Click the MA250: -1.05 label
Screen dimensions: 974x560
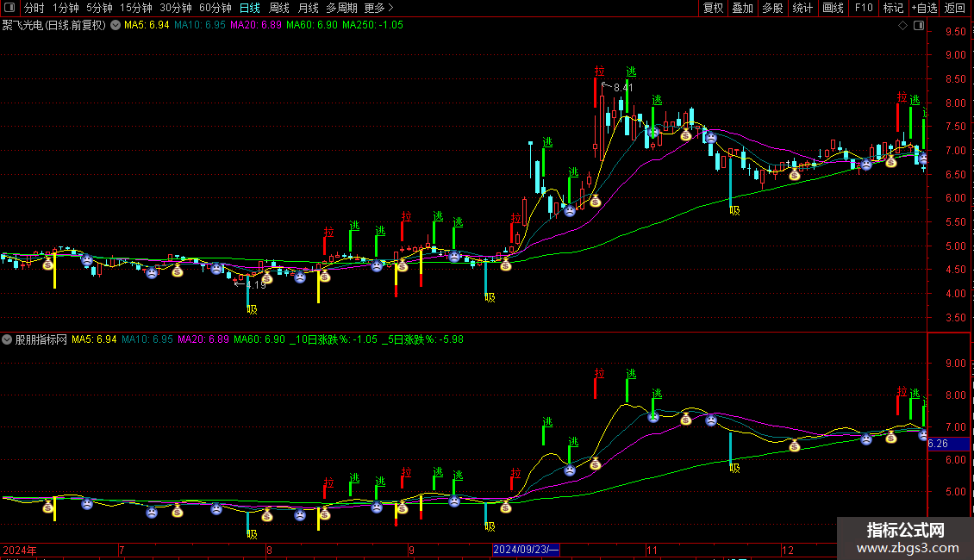(x=372, y=26)
